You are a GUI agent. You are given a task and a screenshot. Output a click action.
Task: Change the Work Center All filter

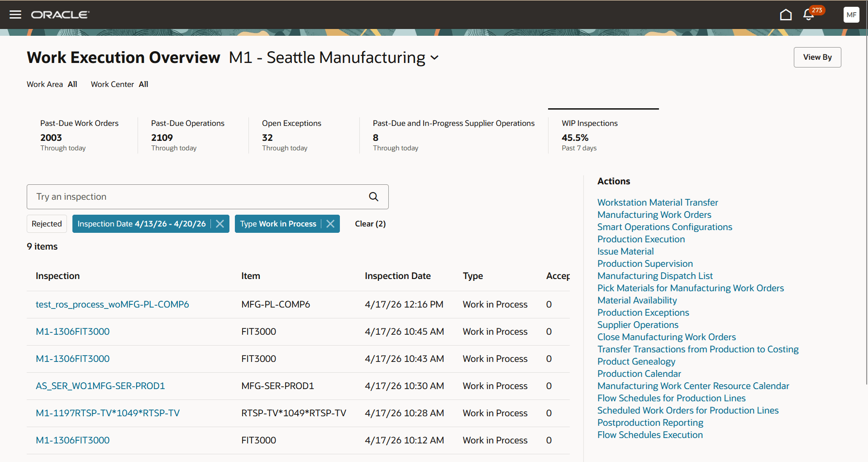tap(119, 84)
